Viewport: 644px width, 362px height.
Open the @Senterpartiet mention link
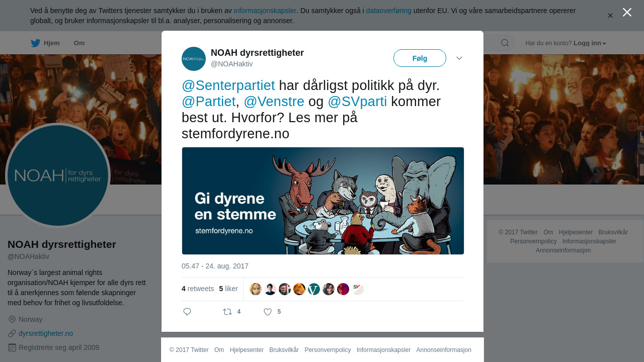(x=228, y=85)
